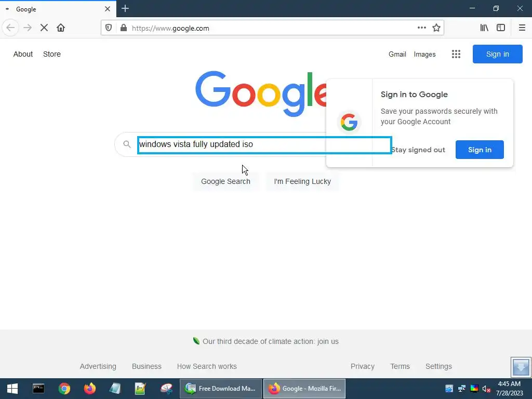Select the Google browser tab
This screenshot has height=399, width=532.
pyautogui.click(x=58, y=9)
